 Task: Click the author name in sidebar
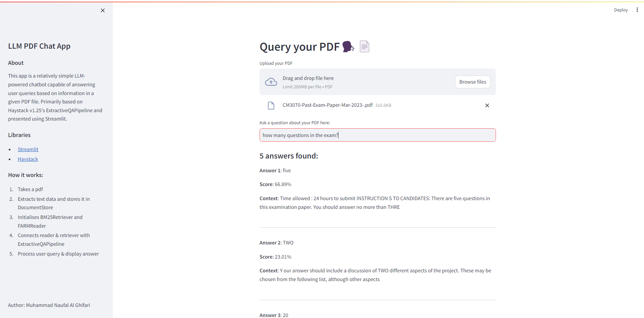coord(49,305)
